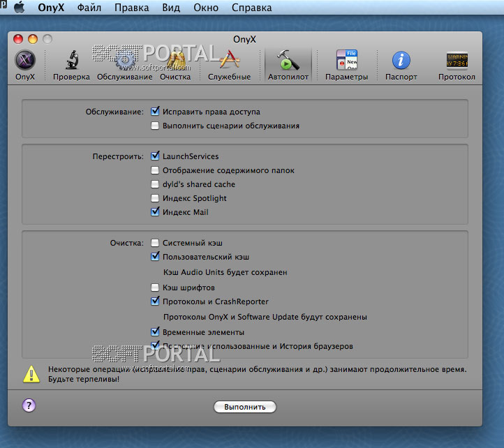The image size is (504, 448).
Task: Open the Протокол log icon
Action: click(457, 65)
